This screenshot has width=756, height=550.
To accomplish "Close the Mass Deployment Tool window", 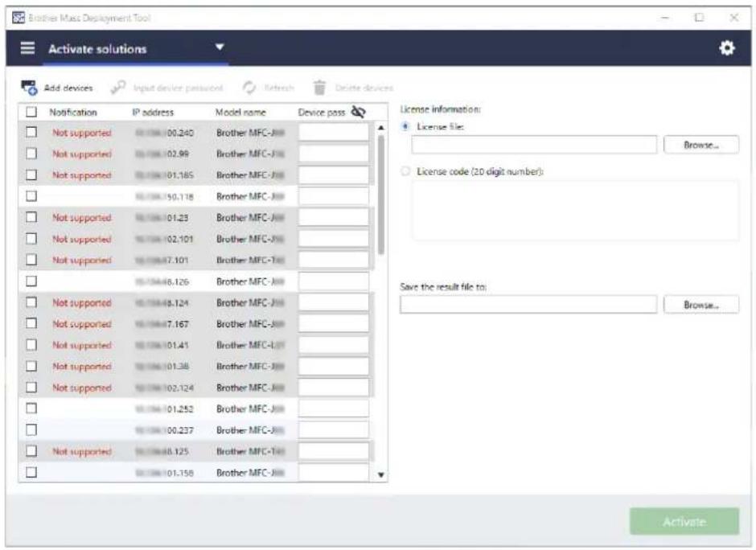I will click(733, 18).
